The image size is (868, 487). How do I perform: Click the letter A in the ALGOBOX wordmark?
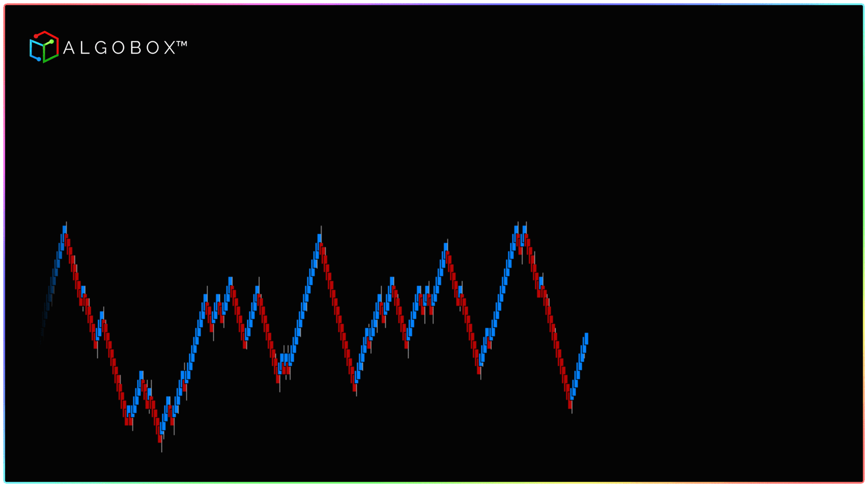[69, 48]
